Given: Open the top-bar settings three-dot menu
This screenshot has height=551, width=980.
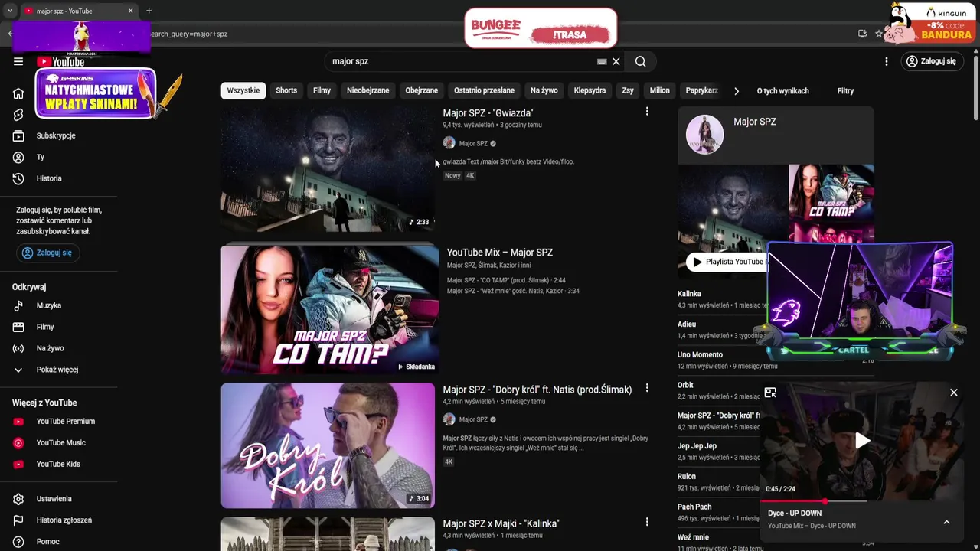Looking at the screenshot, I should [887, 61].
